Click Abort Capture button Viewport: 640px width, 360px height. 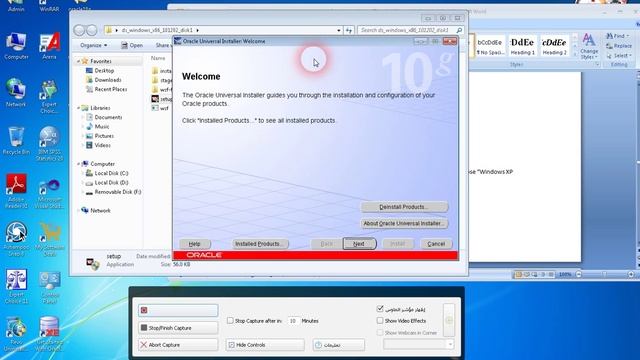(x=178, y=345)
